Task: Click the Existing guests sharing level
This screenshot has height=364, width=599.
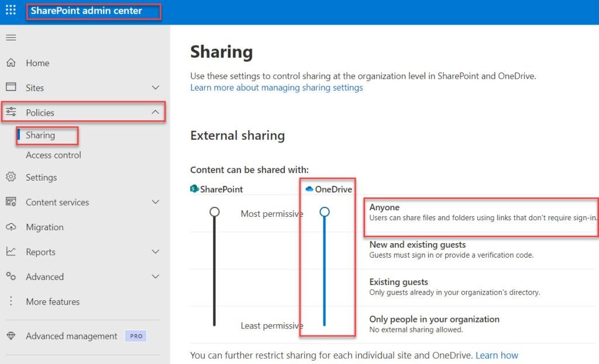Action: (x=398, y=282)
